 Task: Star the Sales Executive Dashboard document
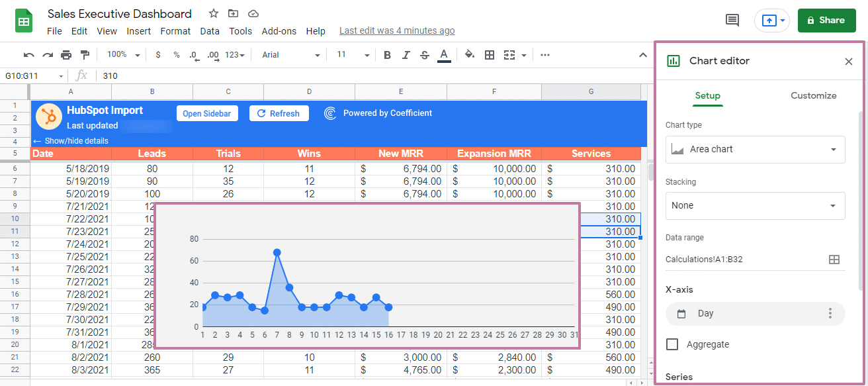coord(213,13)
